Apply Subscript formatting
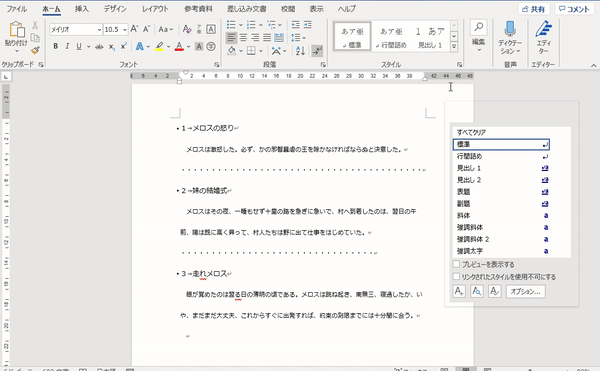This screenshot has width=600, height=371. pos(111,47)
